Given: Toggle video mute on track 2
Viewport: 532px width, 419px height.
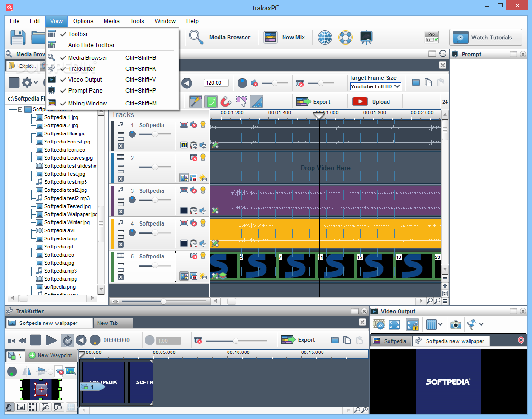Looking at the screenshot, I should 193,157.
